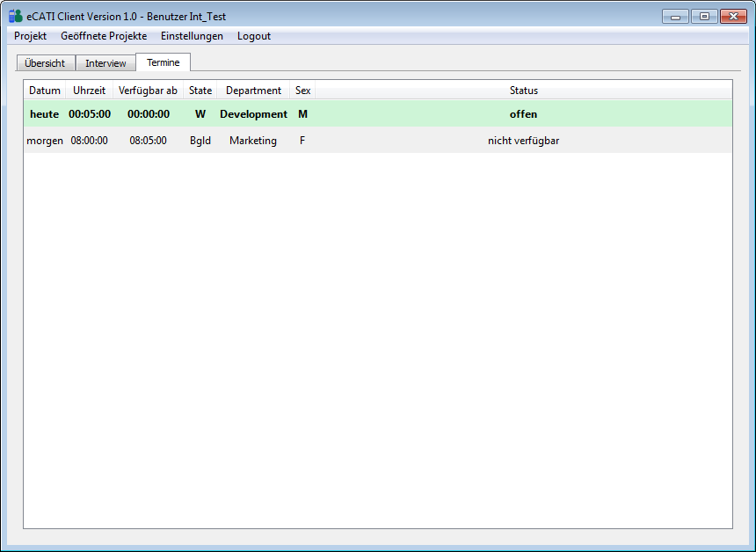Screen dimensions: 756x552
Task: Select the Termine tab
Action: click(163, 62)
